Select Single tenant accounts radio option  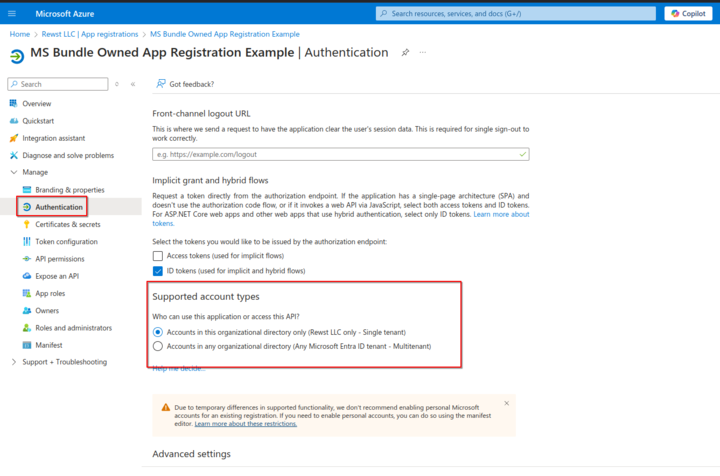pyautogui.click(x=157, y=331)
